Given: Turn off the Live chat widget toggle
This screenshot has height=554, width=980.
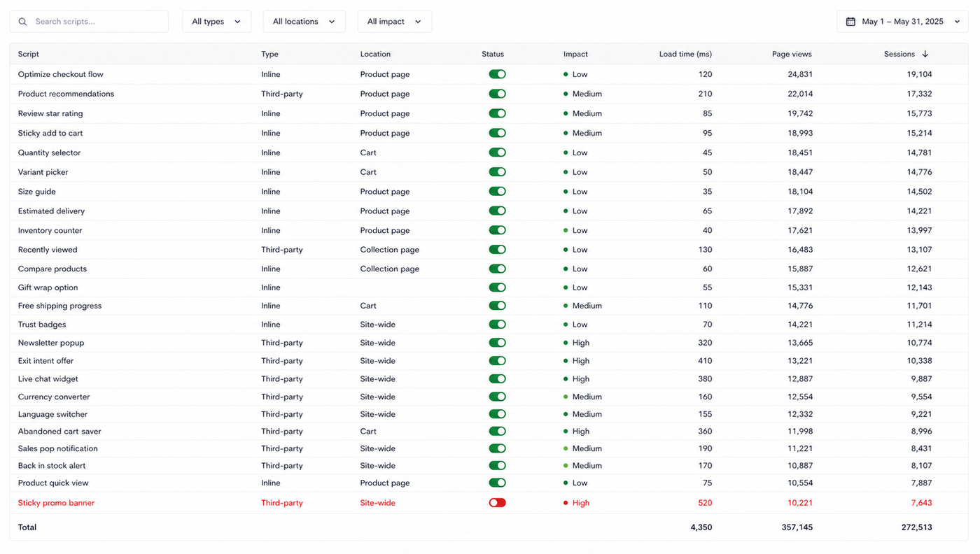Looking at the screenshot, I should (x=497, y=379).
